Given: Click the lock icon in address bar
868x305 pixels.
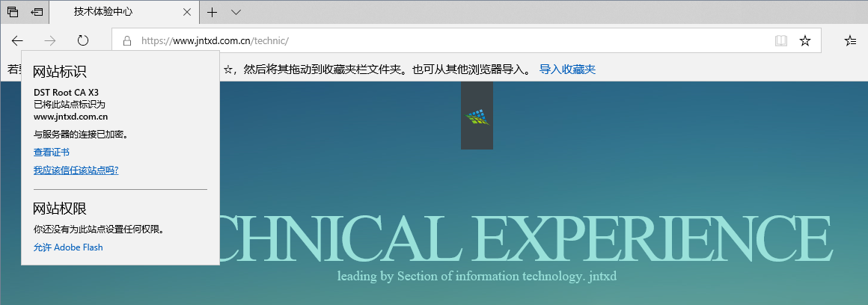Looking at the screenshot, I should (x=127, y=40).
